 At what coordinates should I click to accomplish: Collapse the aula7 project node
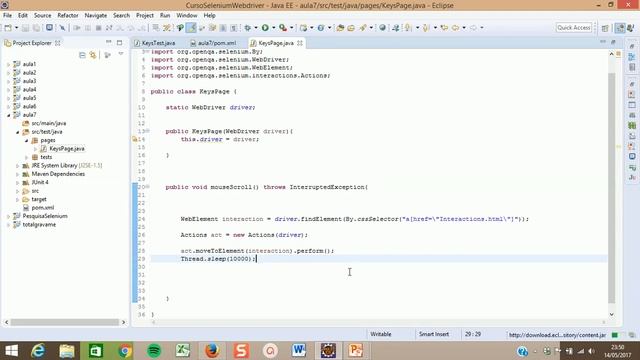9,115
